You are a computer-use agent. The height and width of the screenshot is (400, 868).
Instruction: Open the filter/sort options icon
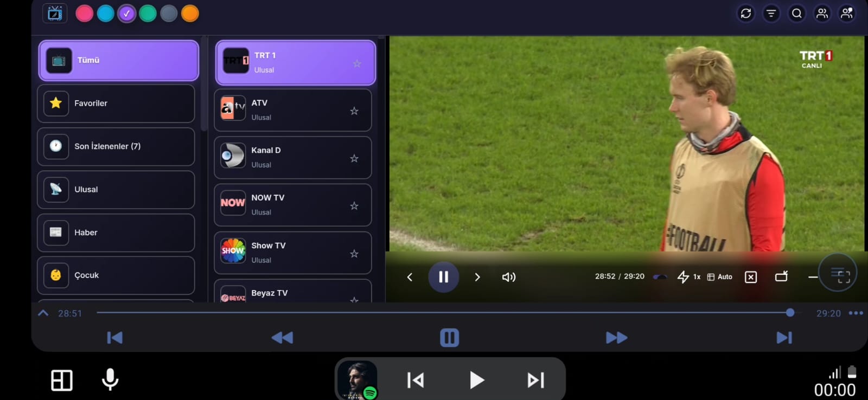pos(771,14)
